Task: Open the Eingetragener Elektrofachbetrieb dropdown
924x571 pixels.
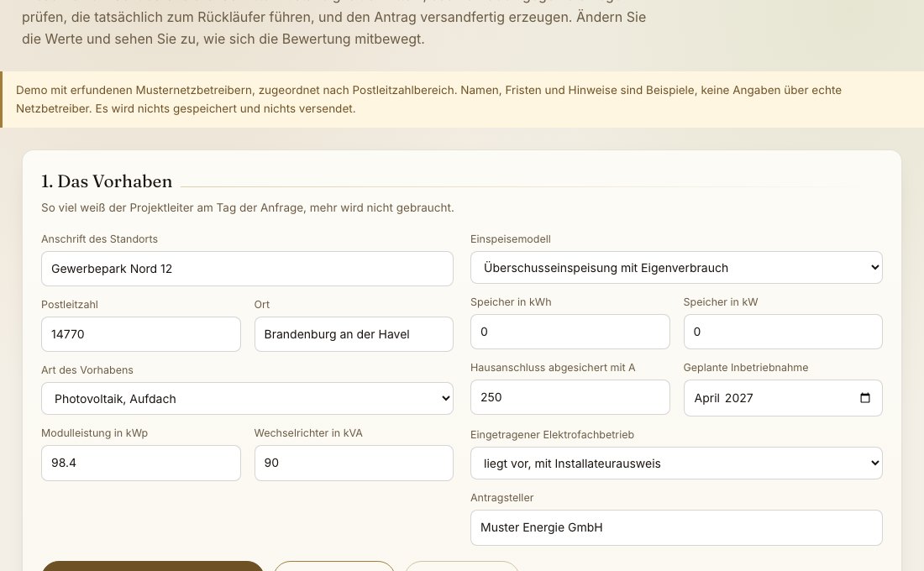Action: [x=676, y=464]
